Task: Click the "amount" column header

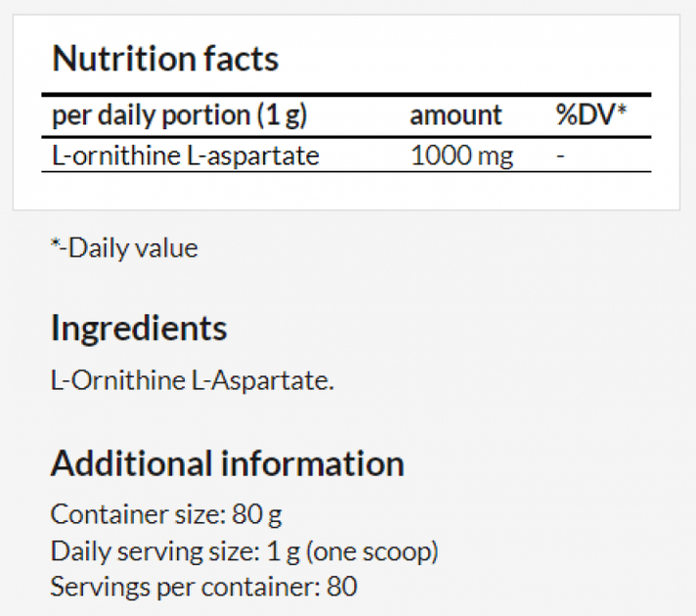Action: [456, 115]
